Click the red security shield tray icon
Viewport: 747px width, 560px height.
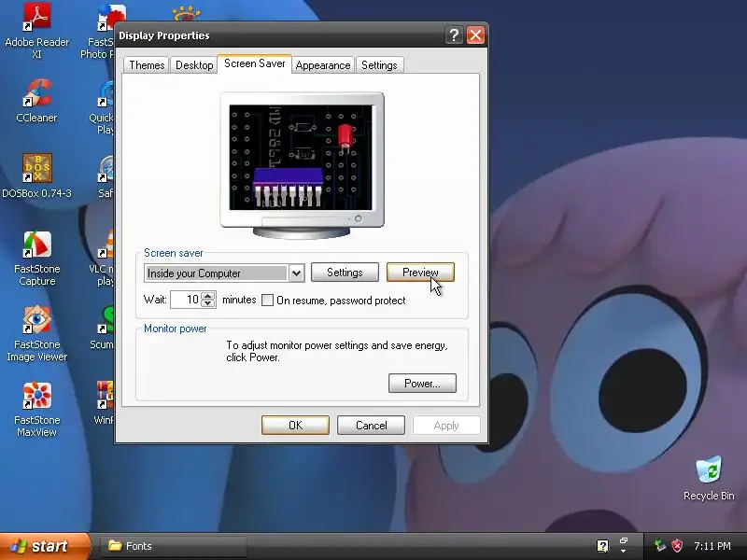(677, 546)
